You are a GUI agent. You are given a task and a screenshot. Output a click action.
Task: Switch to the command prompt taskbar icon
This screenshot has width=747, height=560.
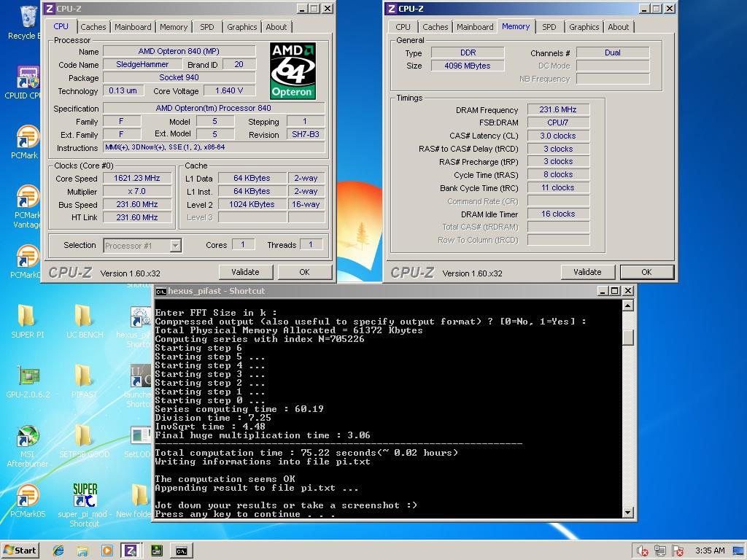(x=182, y=551)
